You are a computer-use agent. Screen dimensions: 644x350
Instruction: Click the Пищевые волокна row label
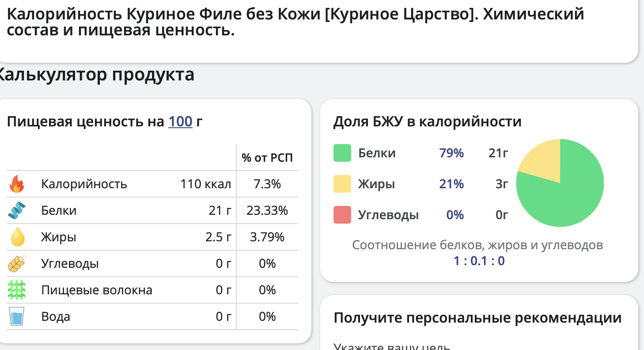pyautogui.click(x=97, y=290)
